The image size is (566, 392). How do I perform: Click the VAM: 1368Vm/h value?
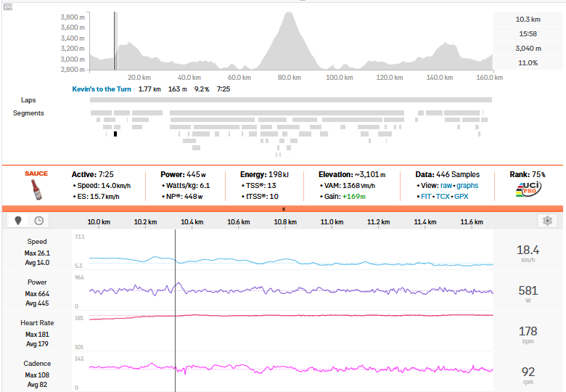click(x=350, y=186)
